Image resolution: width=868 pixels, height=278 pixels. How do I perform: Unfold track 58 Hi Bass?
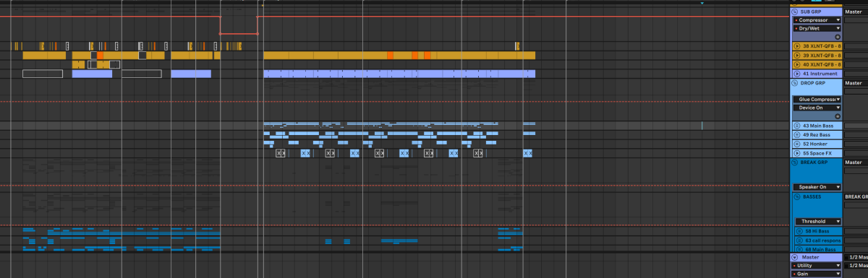pos(799,231)
